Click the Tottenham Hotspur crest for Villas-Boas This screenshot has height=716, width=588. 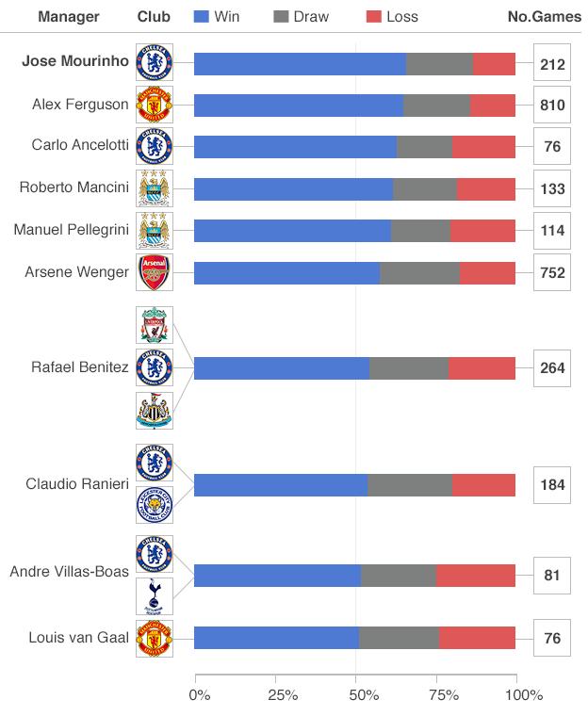[x=155, y=596]
